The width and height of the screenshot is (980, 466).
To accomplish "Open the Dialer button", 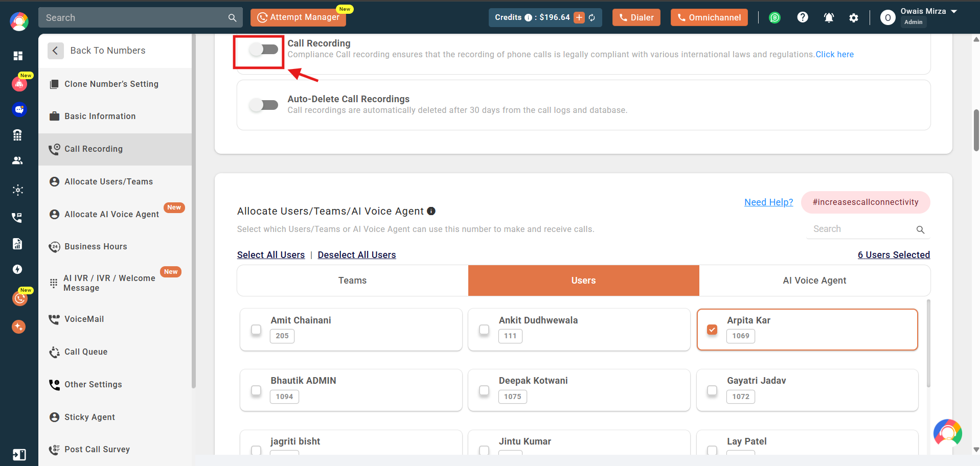I will click(636, 17).
